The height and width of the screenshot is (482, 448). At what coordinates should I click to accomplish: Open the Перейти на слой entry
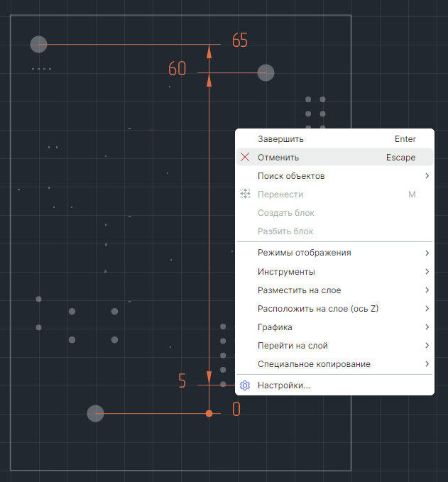pyautogui.click(x=292, y=346)
